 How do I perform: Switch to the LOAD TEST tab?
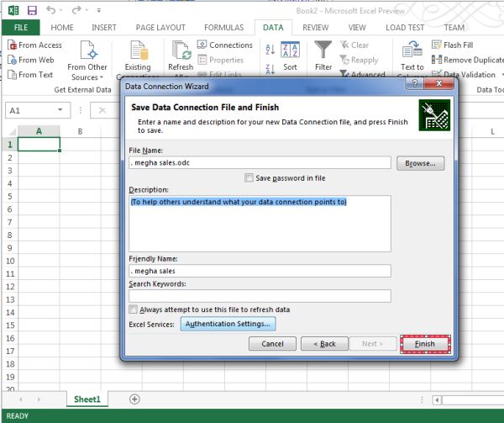click(x=405, y=28)
